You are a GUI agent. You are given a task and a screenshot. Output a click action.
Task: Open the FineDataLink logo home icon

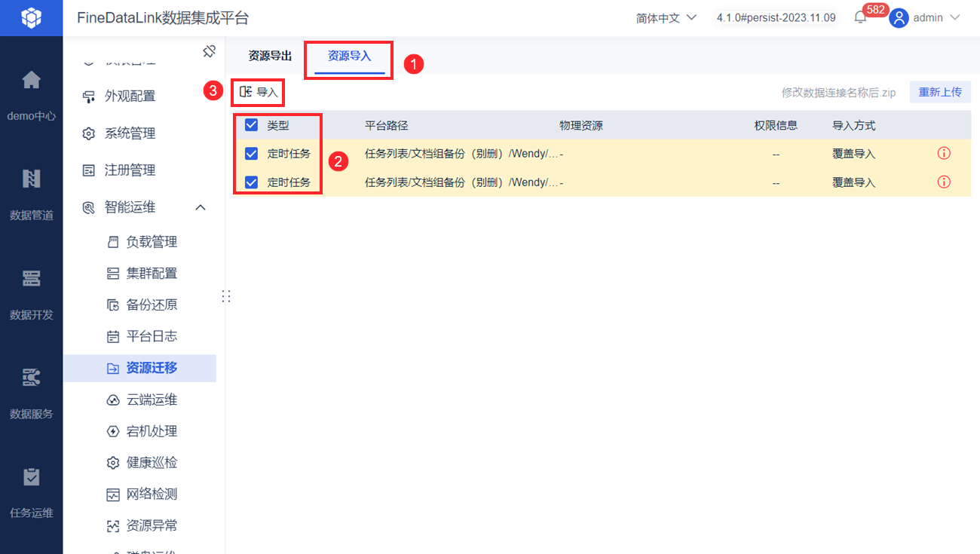(31, 17)
